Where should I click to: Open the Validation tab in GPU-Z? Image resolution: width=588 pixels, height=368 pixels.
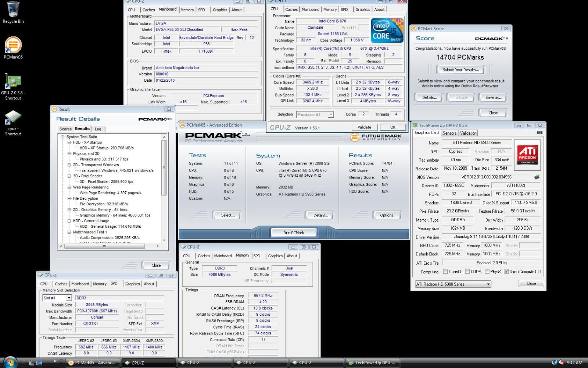pos(468,133)
